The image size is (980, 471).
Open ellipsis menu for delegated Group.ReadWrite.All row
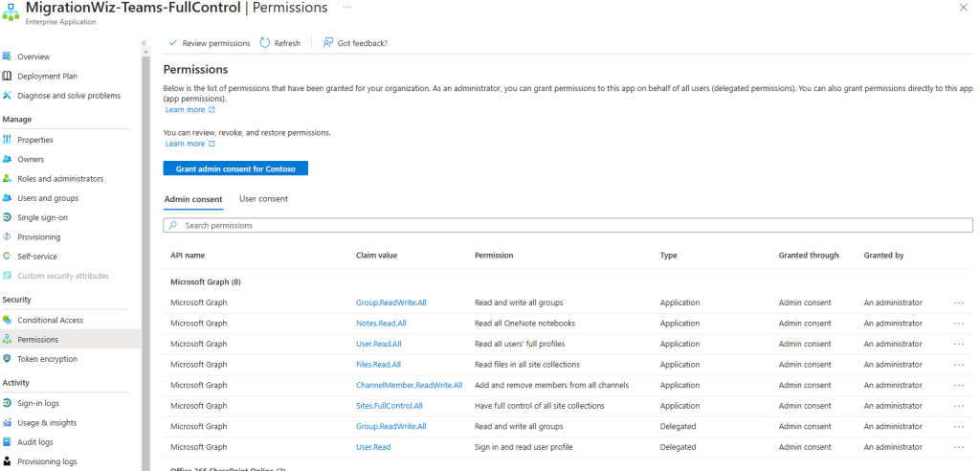pyautogui.click(x=959, y=427)
